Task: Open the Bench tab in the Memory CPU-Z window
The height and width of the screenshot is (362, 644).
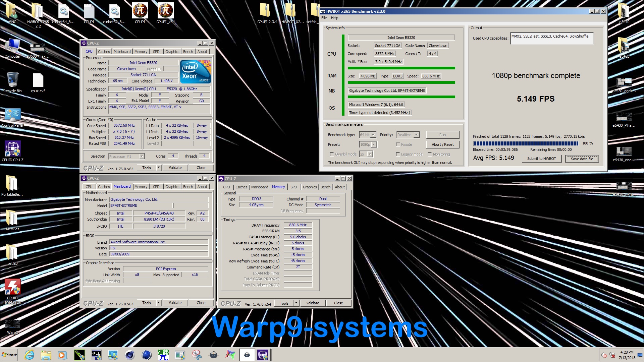Action: (325, 187)
